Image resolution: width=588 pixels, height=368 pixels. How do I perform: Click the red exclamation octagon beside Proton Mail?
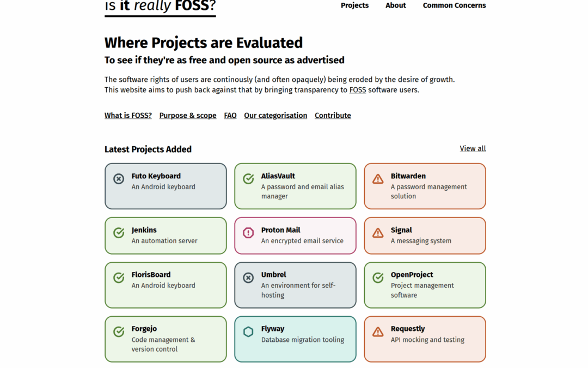(x=248, y=233)
